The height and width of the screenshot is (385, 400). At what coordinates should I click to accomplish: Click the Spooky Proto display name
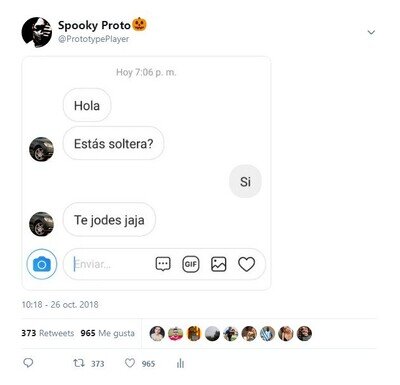[x=94, y=25]
